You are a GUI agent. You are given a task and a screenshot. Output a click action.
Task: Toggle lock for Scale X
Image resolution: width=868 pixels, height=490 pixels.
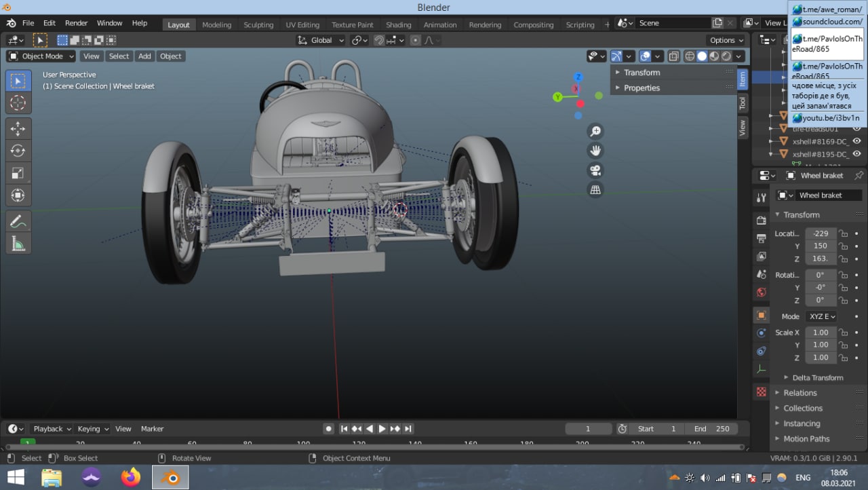point(843,333)
